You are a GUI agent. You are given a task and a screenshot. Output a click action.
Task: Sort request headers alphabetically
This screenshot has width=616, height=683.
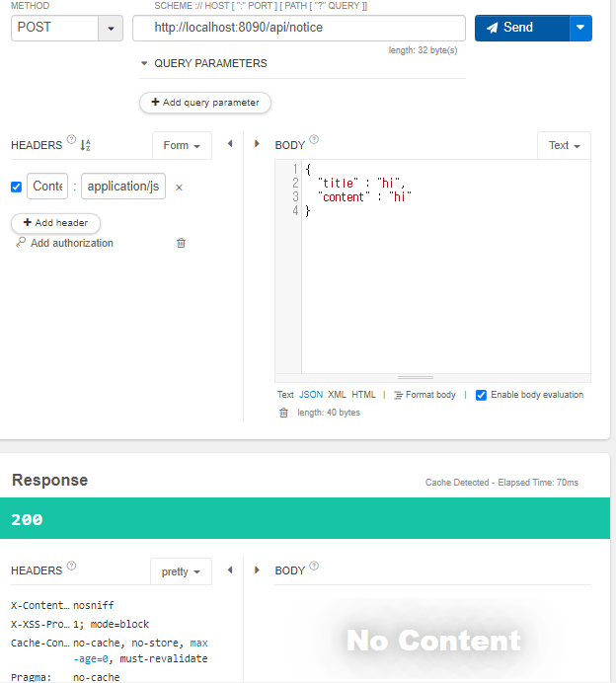tap(85, 145)
